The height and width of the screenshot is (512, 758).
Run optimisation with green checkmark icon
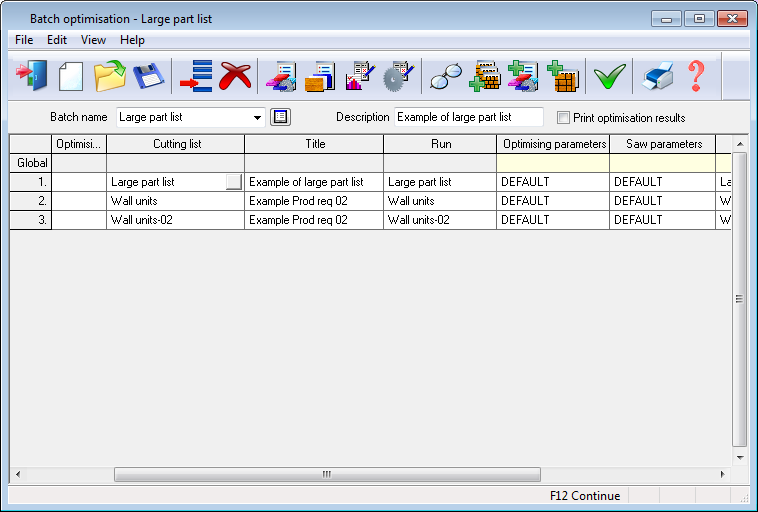pyautogui.click(x=609, y=76)
